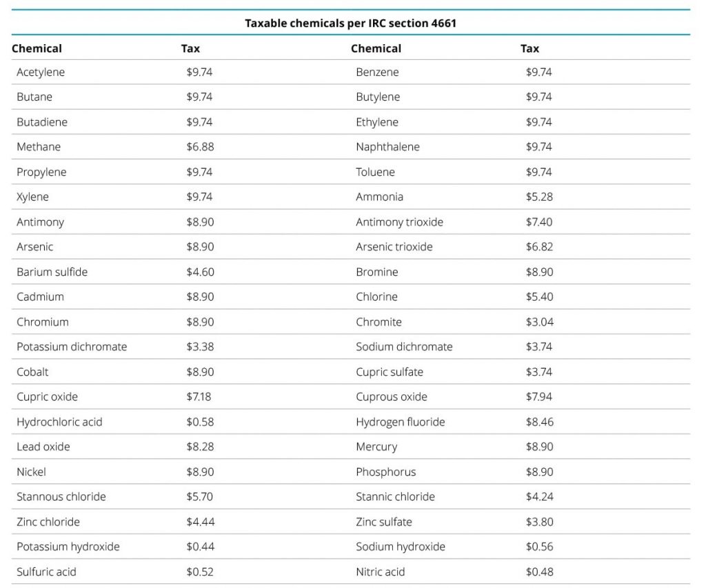Select the right 'Tax' column header

[x=529, y=48]
